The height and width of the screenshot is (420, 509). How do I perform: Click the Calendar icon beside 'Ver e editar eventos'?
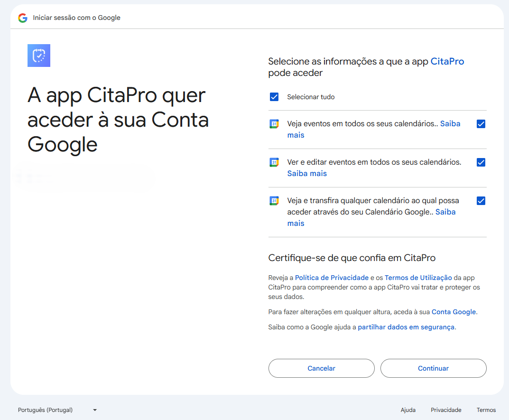[274, 162]
